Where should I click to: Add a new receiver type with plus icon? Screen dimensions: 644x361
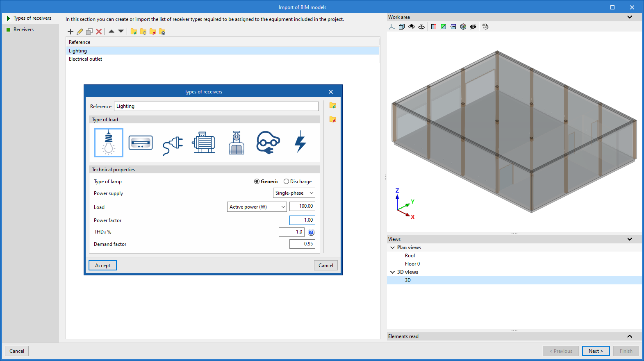(x=71, y=32)
